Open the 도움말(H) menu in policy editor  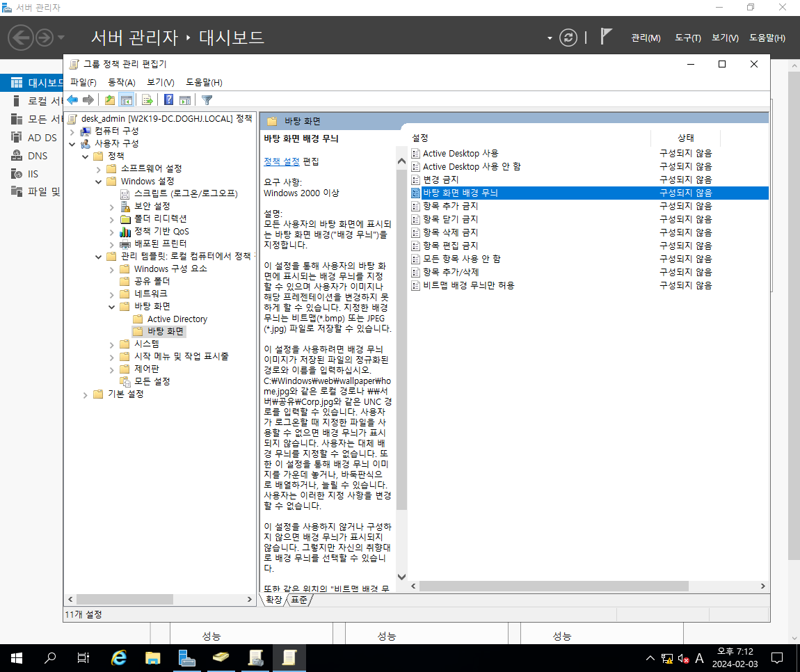[x=204, y=82]
